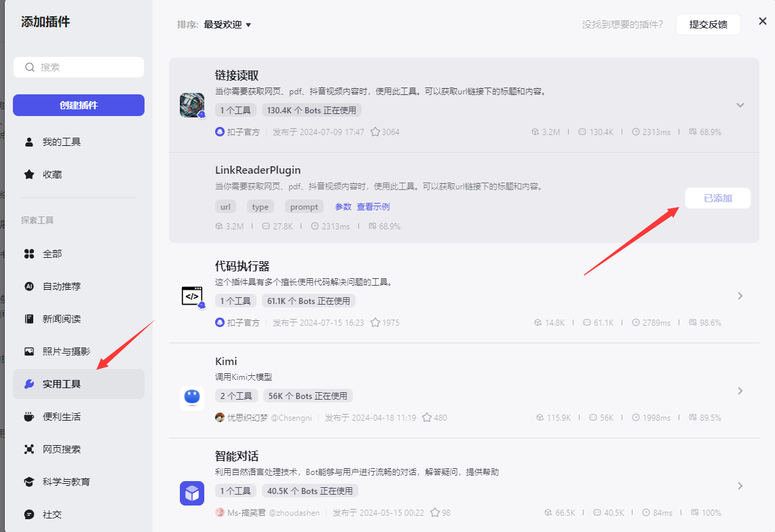Click the 98.6% success rate value
The width and height of the screenshot is (775, 532).
click(711, 323)
